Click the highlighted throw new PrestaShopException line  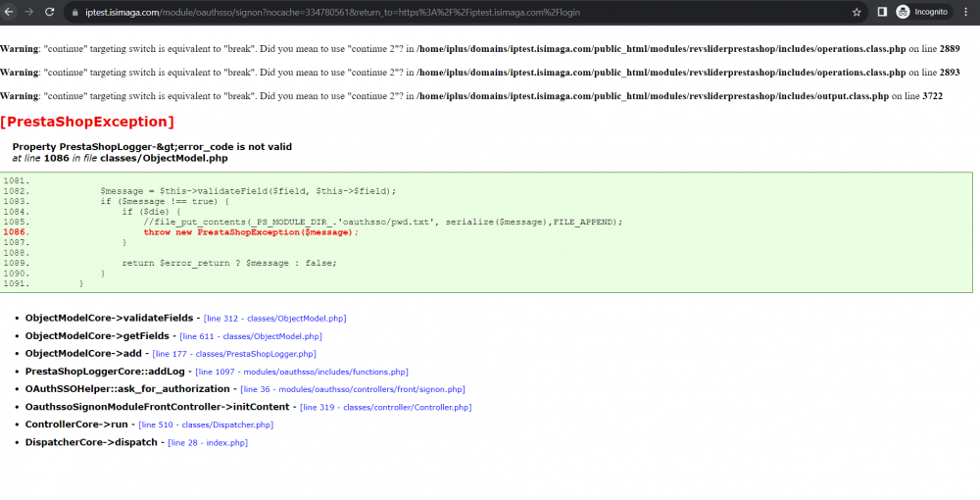pyautogui.click(x=251, y=232)
